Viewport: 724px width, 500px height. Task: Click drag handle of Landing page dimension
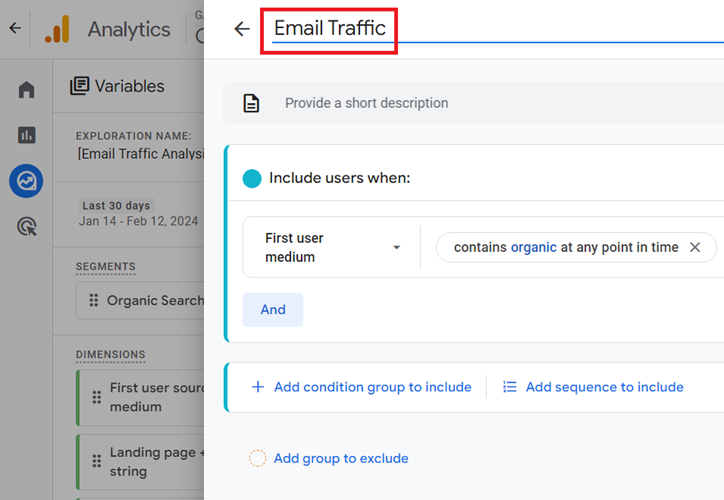(97, 461)
